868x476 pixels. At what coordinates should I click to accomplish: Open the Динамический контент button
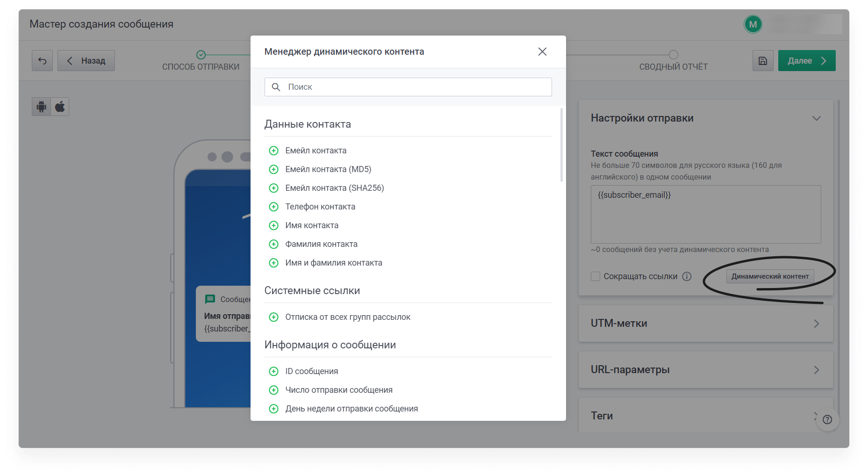click(770, 276)
